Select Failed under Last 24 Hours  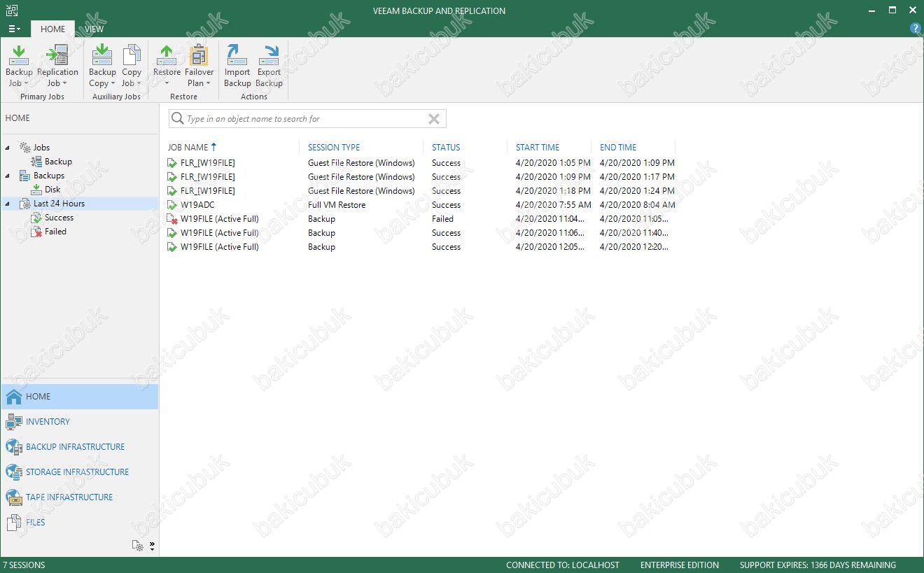click(55, 232)
